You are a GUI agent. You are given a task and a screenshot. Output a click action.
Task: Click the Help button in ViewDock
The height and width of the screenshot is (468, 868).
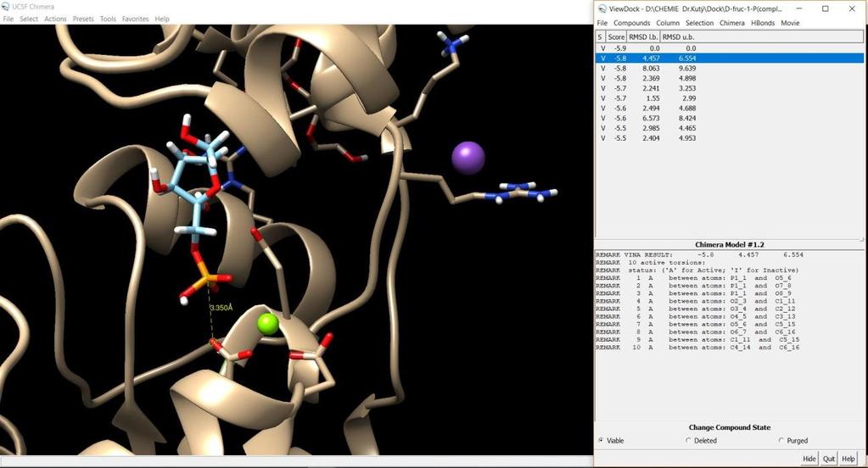point(848,459)
